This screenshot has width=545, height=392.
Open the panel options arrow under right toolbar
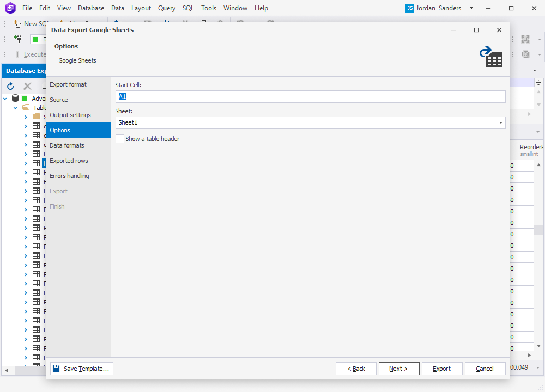click(535, 70)
